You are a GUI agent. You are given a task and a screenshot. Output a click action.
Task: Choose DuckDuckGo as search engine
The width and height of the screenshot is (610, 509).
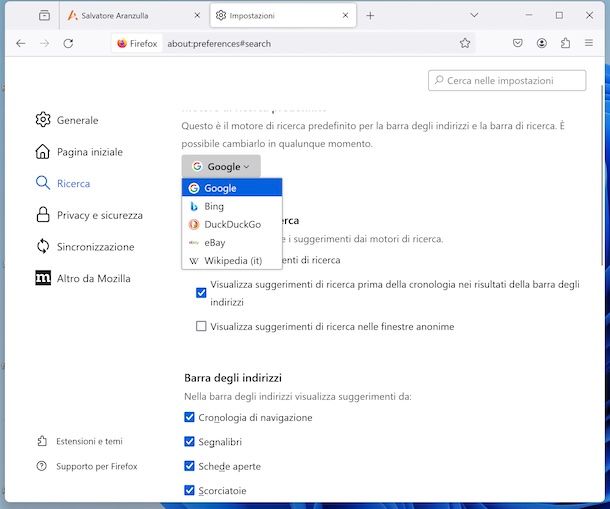tap(232, 224)
